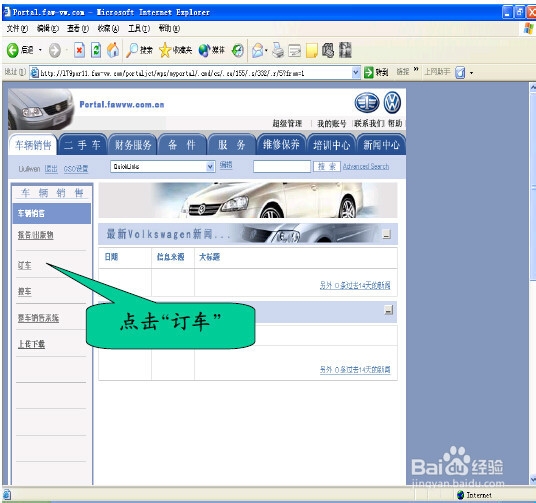Click the Portal.fawvw.com.cn title in the header
This screenshot has height=503, width=536.
(122, 105)
